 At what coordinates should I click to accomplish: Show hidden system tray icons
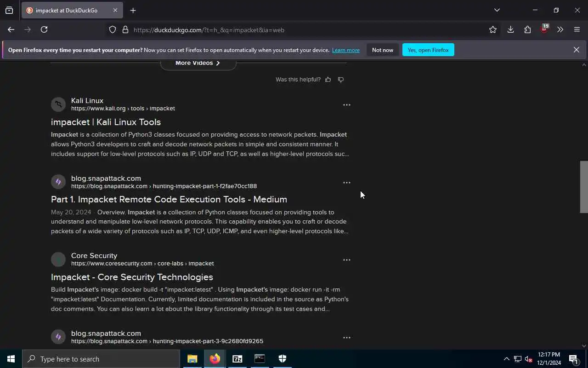coord(506,359)
